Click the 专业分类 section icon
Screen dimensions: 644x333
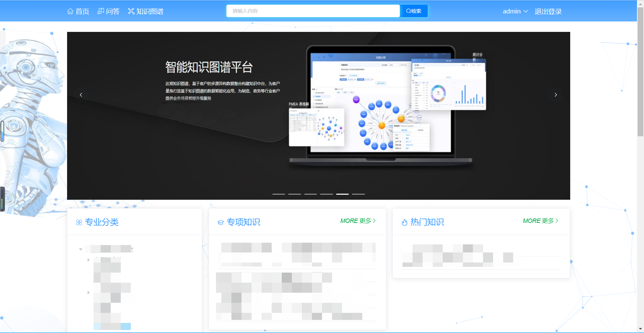pyautogui.click(x=79, y=223)
